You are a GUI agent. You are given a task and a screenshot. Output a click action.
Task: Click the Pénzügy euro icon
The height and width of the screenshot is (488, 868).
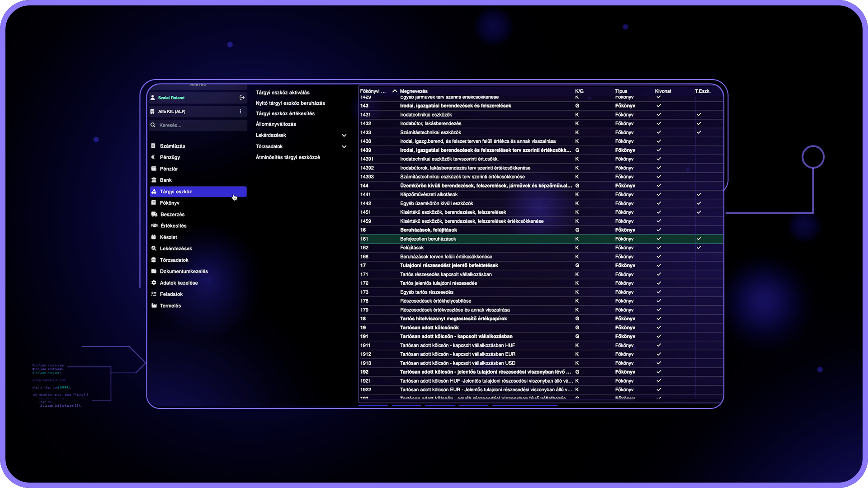pos(153,157)
